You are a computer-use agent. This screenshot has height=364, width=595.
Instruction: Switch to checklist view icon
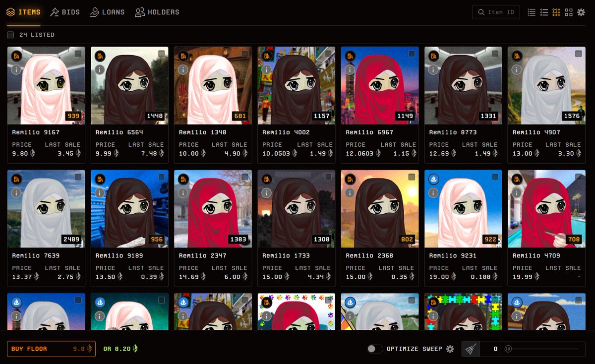pos(544,12)
